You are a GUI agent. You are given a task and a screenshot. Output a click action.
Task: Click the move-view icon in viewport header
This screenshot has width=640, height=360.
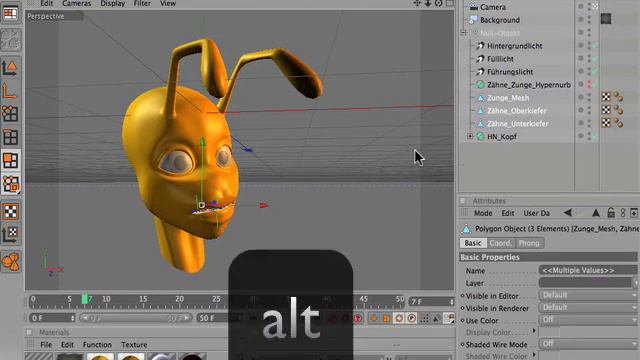[417, 3]
